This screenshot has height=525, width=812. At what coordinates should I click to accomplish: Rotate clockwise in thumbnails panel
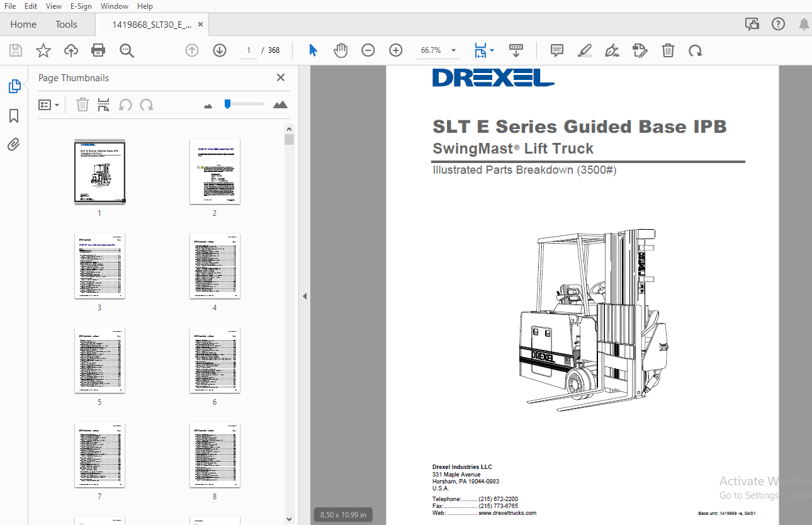click(147, 104)
